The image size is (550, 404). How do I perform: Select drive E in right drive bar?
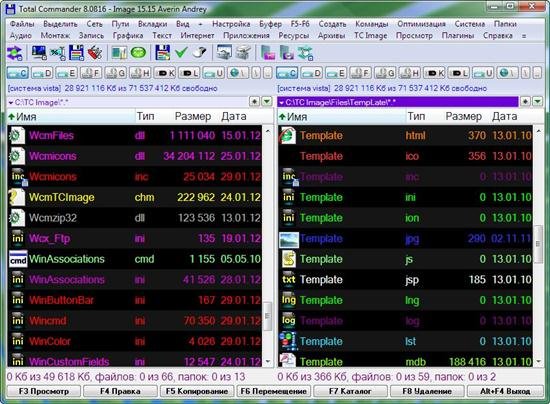(336, 73)
